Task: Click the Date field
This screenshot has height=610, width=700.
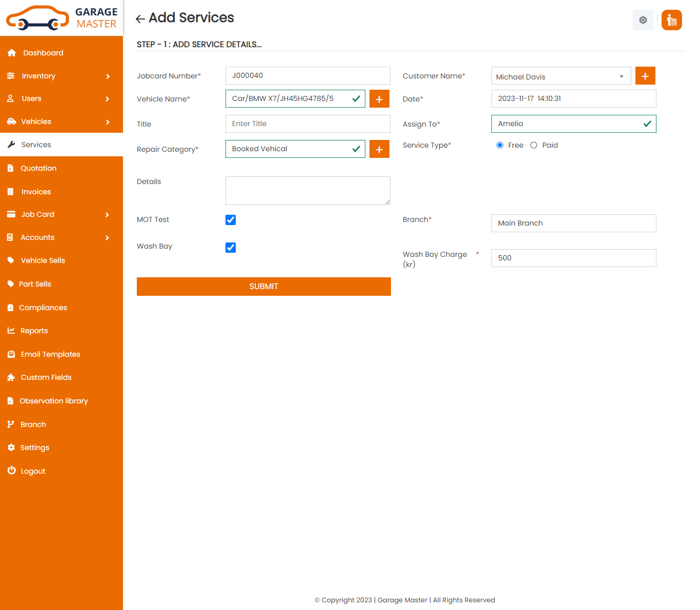Action: (x=574, y=98)
